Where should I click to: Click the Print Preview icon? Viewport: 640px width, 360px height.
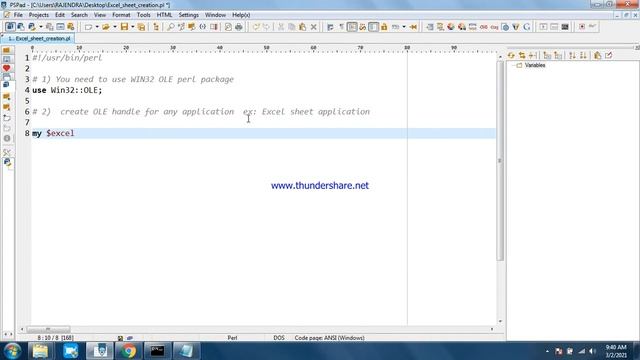228,27
